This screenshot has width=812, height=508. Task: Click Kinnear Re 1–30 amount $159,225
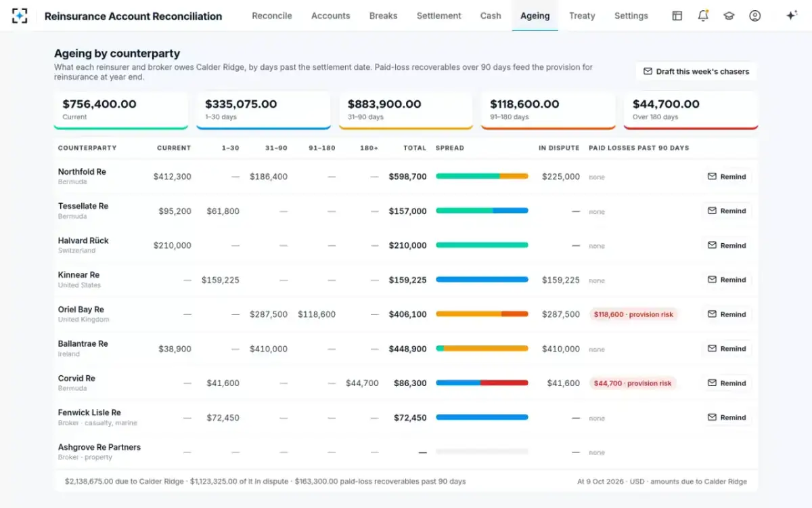(221, 280)
